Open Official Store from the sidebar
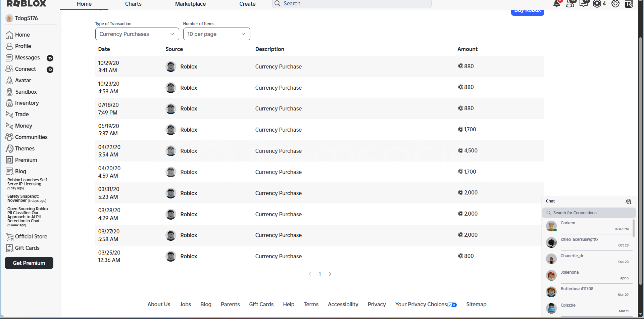The height and width of the screenshot is (319, 644). pos(27,236)
